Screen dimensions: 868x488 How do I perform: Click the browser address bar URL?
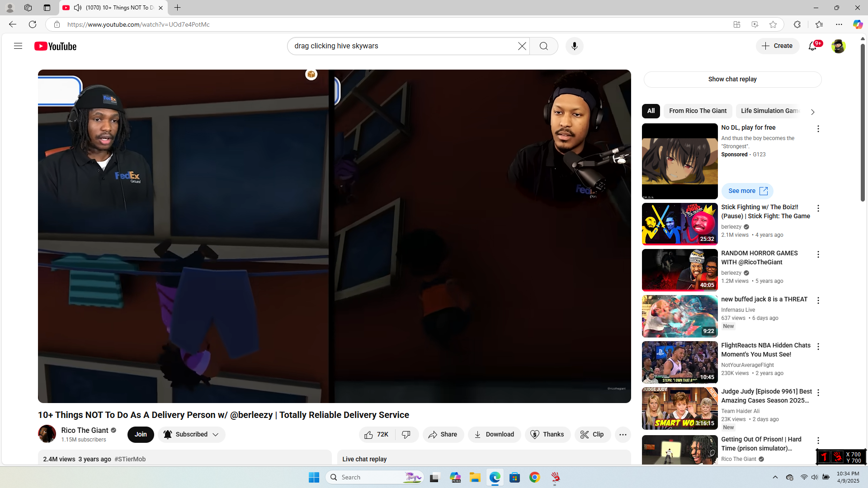138,24
